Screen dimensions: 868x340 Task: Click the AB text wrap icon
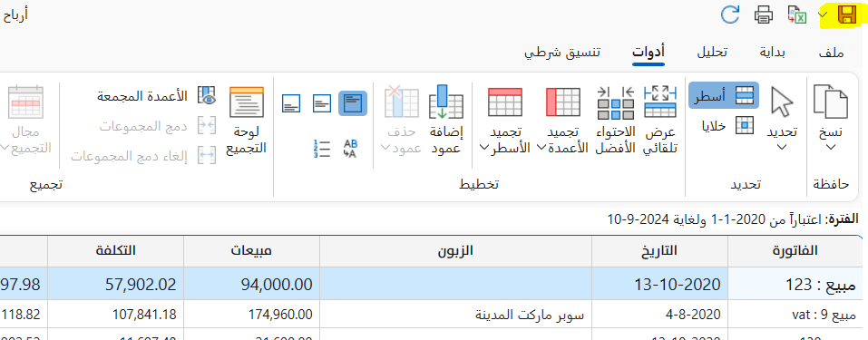350,149
